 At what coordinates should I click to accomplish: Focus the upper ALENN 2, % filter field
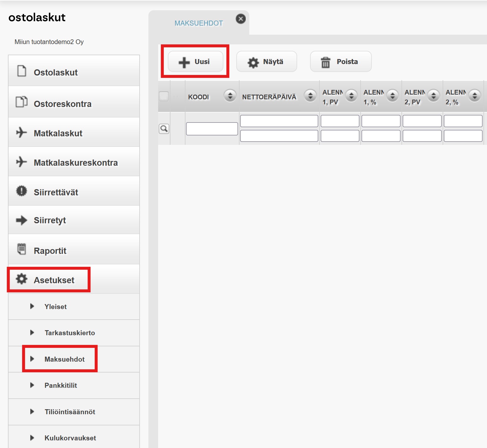tap(463, 121)
